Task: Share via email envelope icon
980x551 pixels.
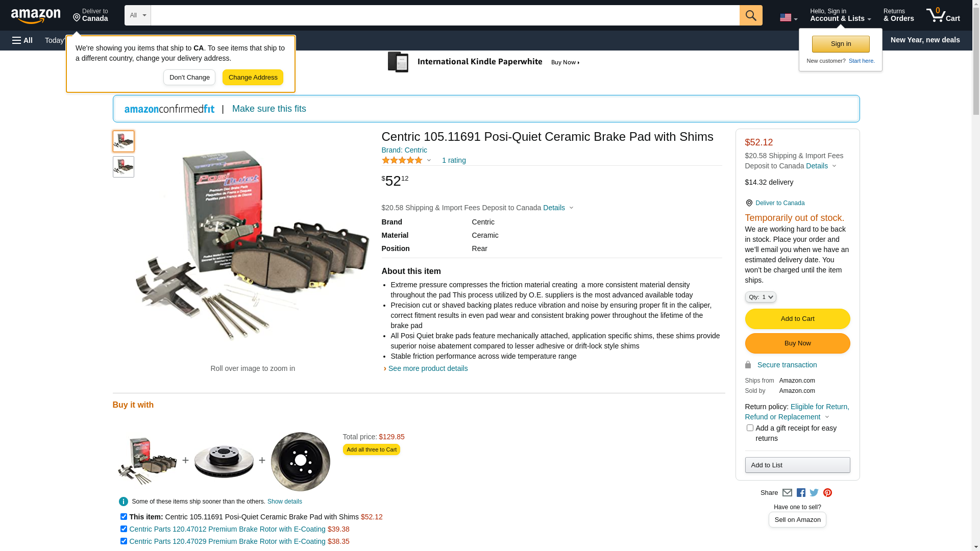Action: 787,493
